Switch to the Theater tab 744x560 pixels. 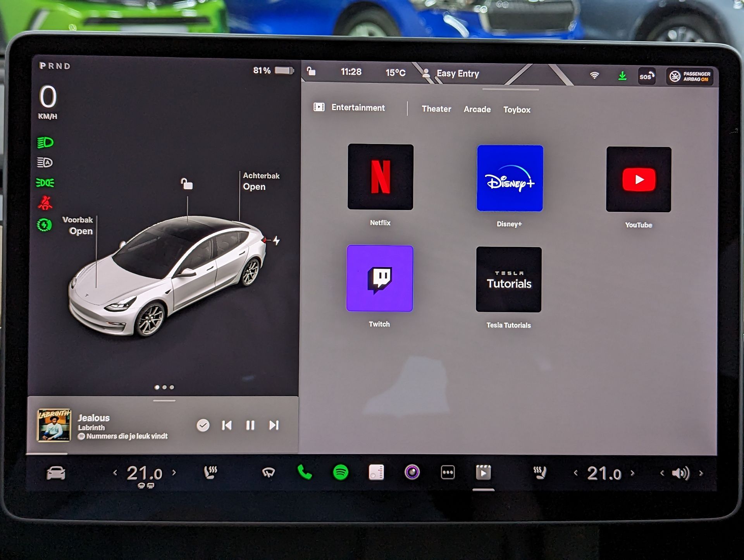point(436,109)
